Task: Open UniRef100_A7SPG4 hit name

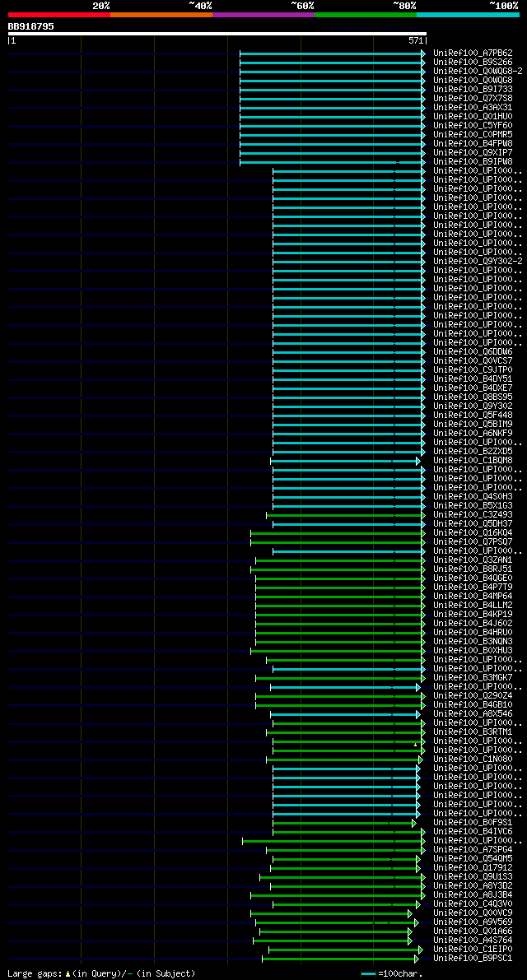Action: pyautogui.click(x=473, y=850)
